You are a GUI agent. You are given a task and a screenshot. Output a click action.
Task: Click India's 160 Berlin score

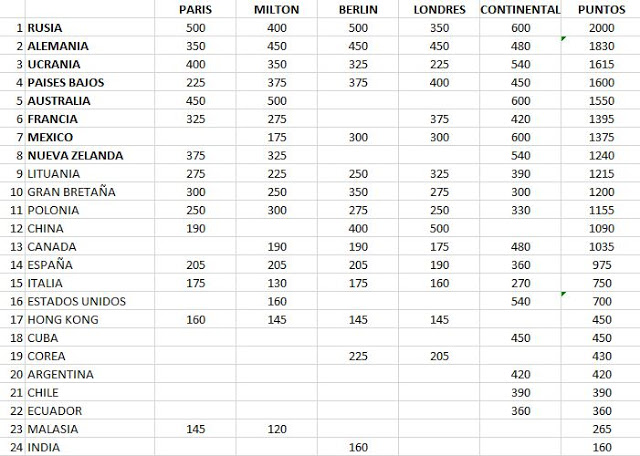click(x=357, y=447)
